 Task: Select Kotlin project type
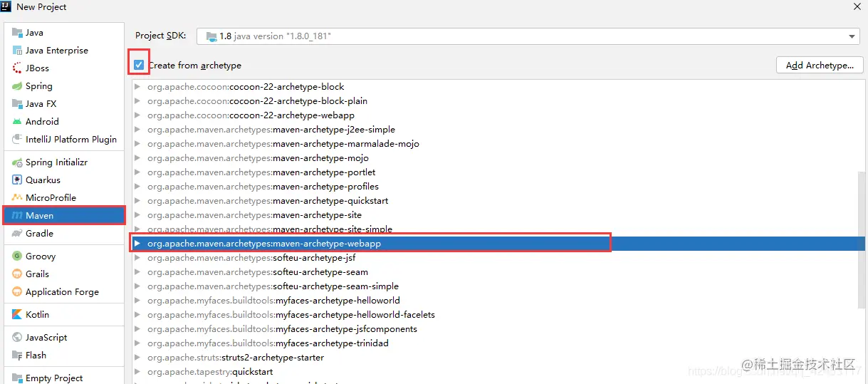coord(64,315)
